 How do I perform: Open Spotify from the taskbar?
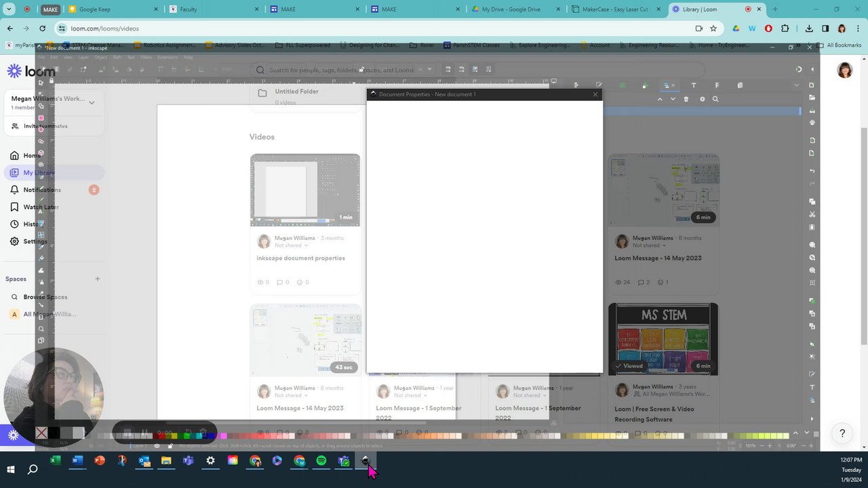[321, 461]
